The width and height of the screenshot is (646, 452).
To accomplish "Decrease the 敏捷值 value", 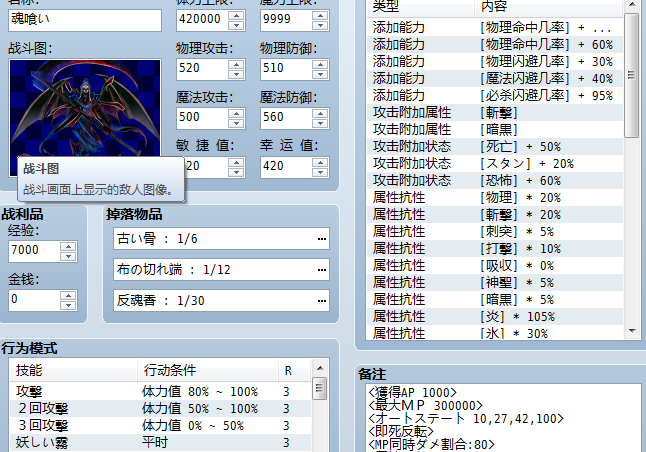I will pos(236,172).
